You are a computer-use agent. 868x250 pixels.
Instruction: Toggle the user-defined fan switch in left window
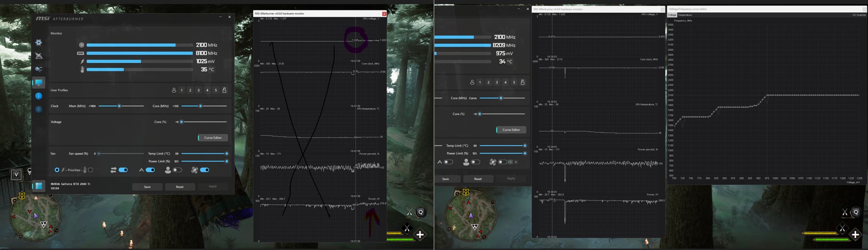(177, 170)
